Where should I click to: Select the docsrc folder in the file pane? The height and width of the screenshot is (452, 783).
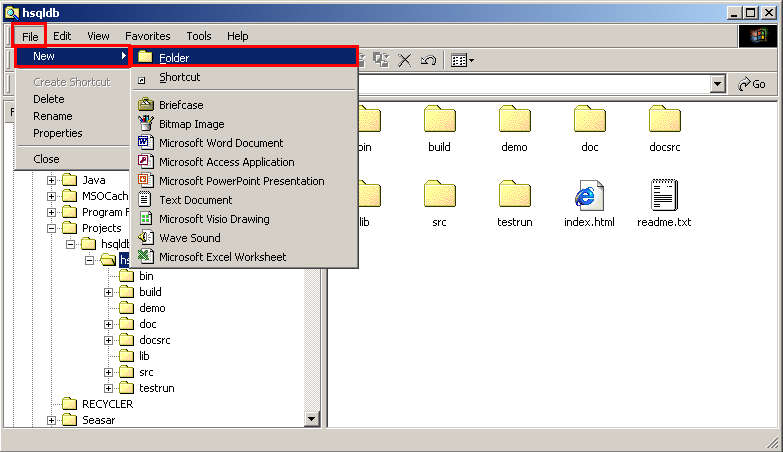click(664, 122)
